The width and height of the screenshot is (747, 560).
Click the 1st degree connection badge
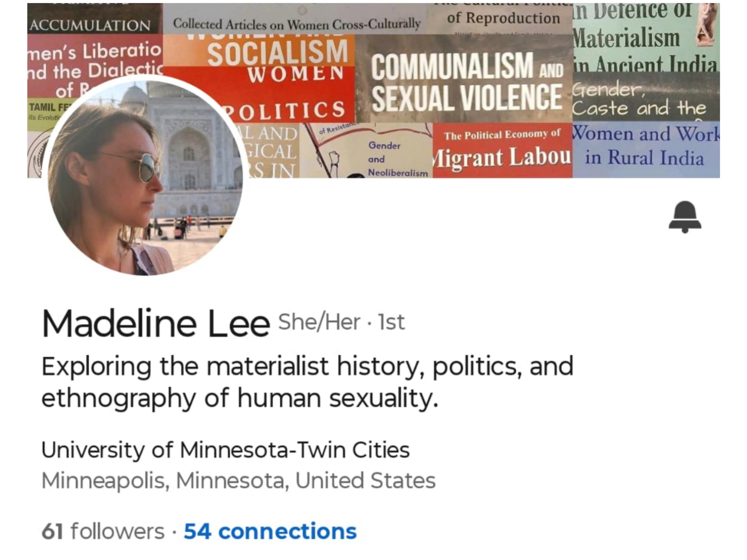391,322
